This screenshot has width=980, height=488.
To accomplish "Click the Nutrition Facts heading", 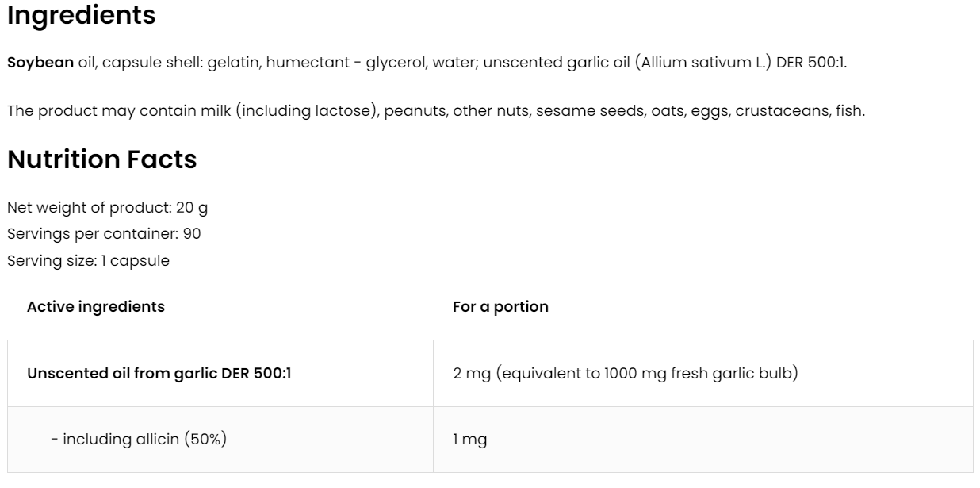I will point(101,159).
